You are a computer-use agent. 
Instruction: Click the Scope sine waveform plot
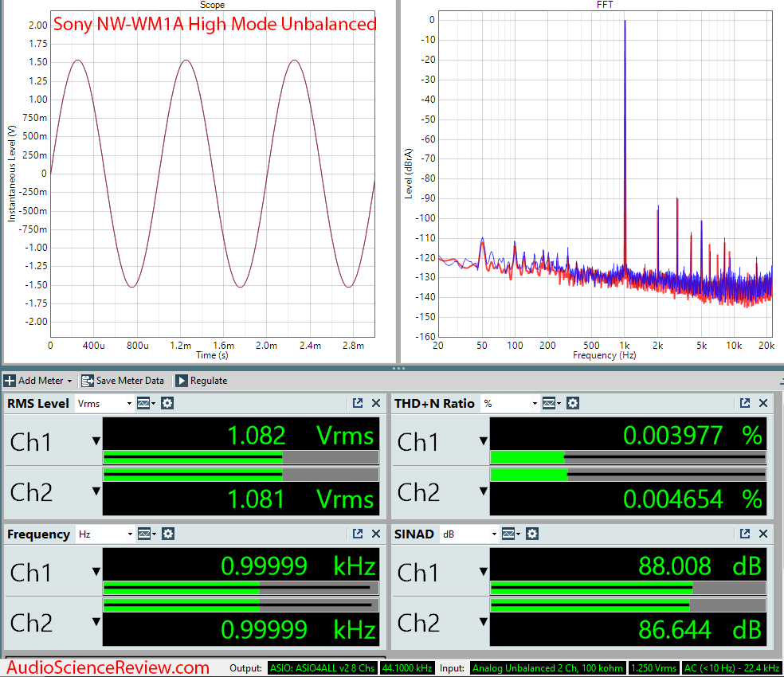pos(213,174)
